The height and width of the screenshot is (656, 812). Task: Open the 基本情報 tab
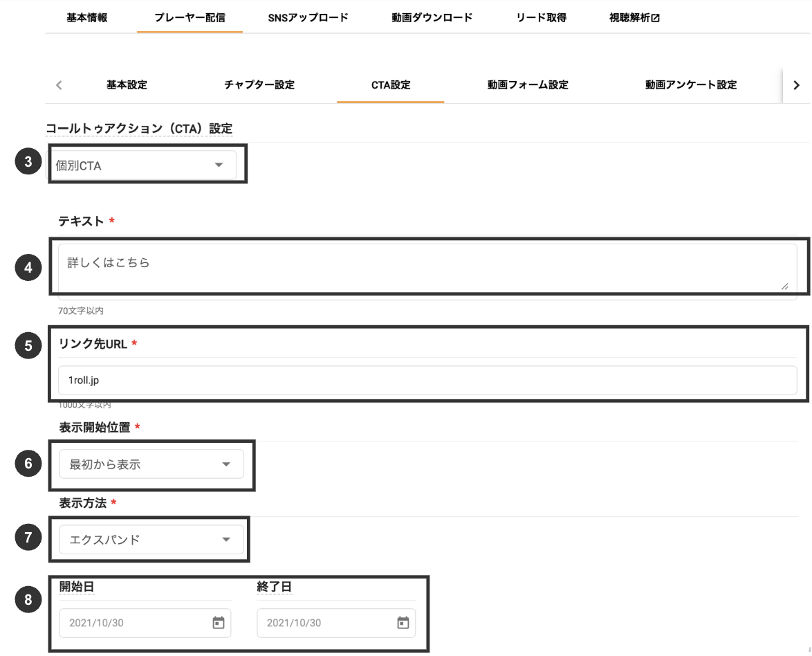coord(86,18)
